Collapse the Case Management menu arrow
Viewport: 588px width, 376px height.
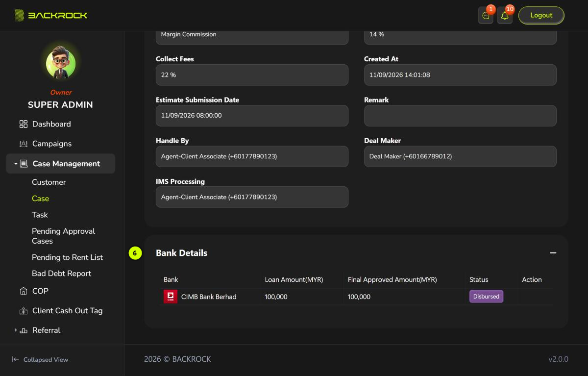(x=16, y=164)
